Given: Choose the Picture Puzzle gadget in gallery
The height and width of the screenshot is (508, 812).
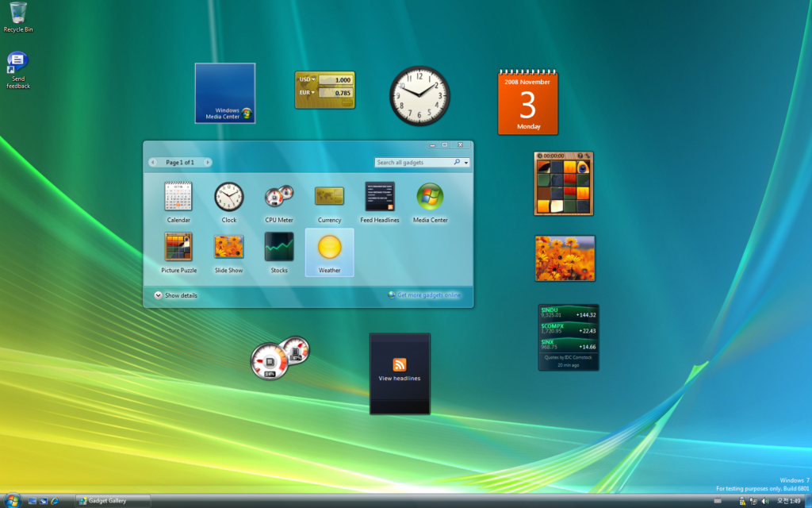Looking at the screenshot, I should (x=178, y=252).
